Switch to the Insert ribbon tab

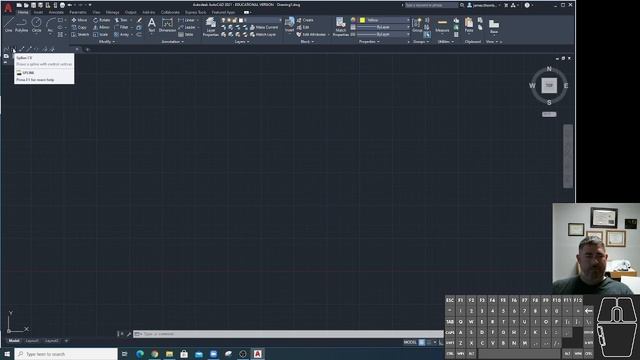tap(38, 12)
